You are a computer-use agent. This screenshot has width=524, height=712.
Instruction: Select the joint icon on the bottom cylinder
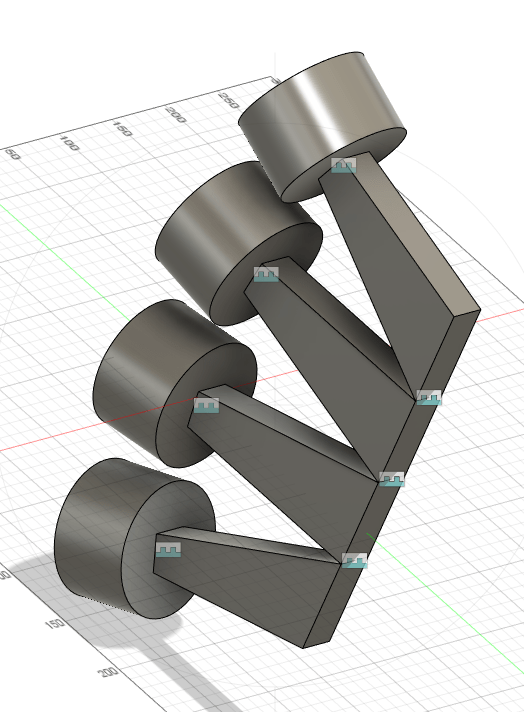tap(168, 549)
